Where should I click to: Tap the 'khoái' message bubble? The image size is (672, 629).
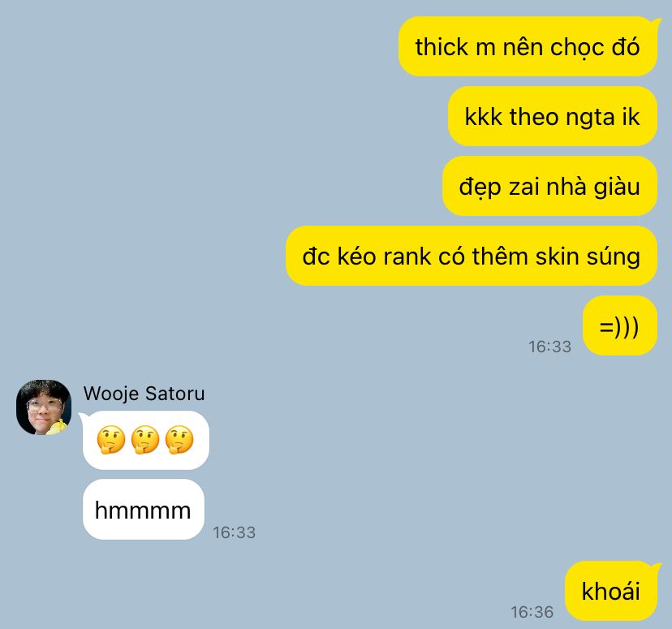(x=611, y=591)
